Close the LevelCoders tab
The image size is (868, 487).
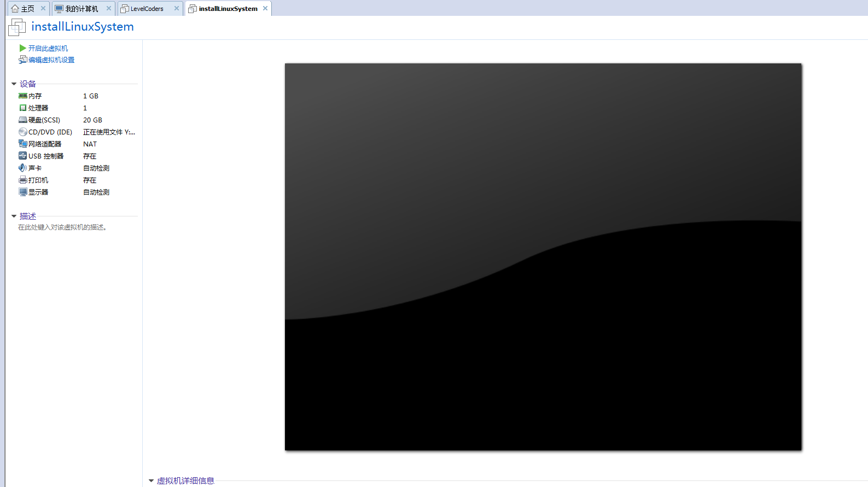pyautogui.click(x=177, y=8)
